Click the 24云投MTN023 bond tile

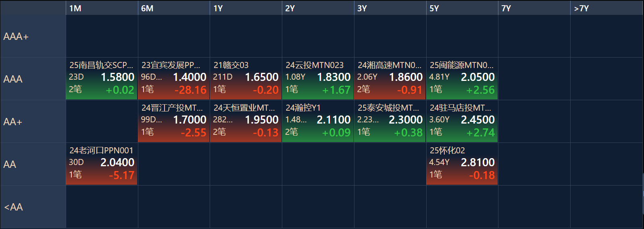(318, 78)
